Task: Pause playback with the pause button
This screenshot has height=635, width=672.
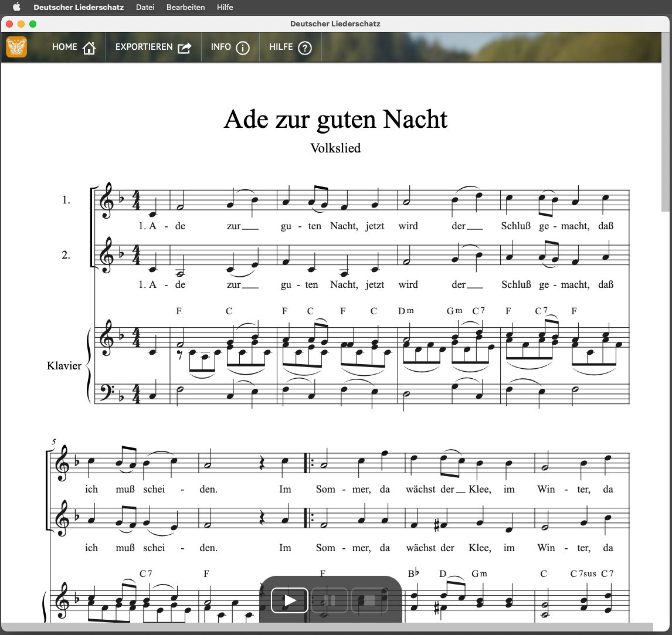Action: click(330, 600)
